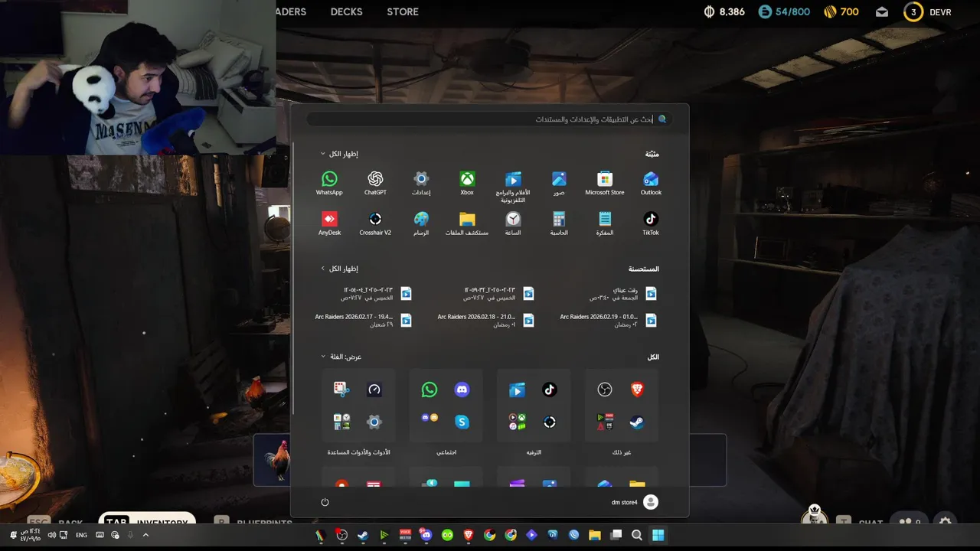Open Arc Raiders 2026.02.18 recommended video

(485, 320)
